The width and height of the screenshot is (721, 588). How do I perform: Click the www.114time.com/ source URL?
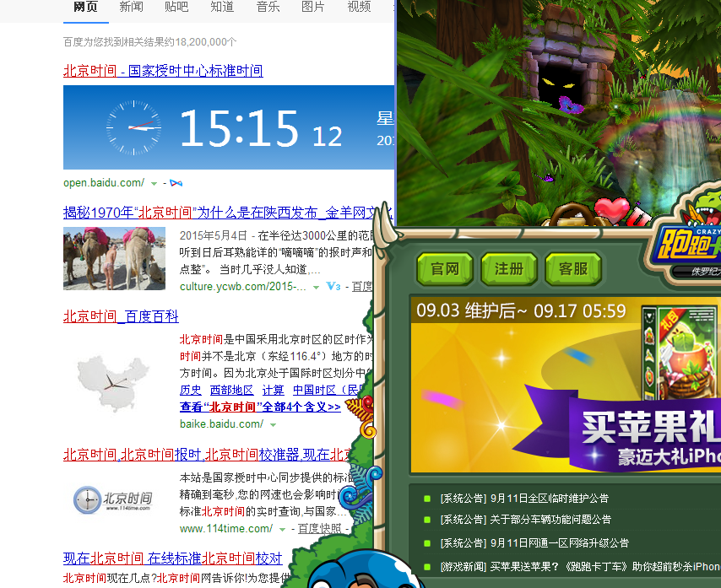click(x=226, y=529)
